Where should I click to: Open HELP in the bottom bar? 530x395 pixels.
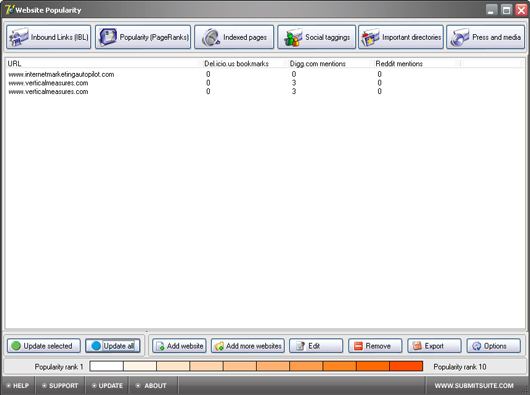click(18, 386)
